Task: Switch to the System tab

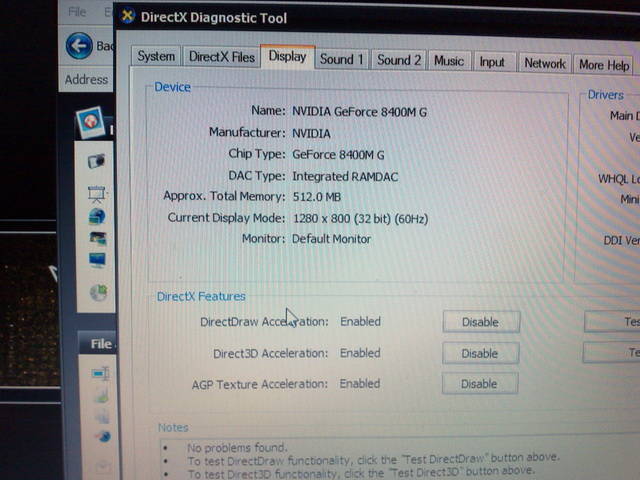Action: [x=156, y=57]
